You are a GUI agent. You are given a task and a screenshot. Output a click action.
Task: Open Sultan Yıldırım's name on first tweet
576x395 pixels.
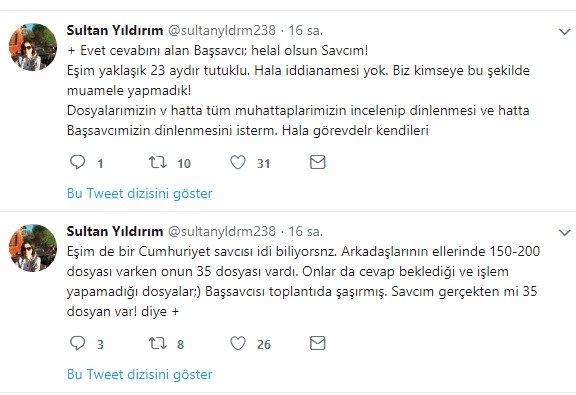click(115, 30)
